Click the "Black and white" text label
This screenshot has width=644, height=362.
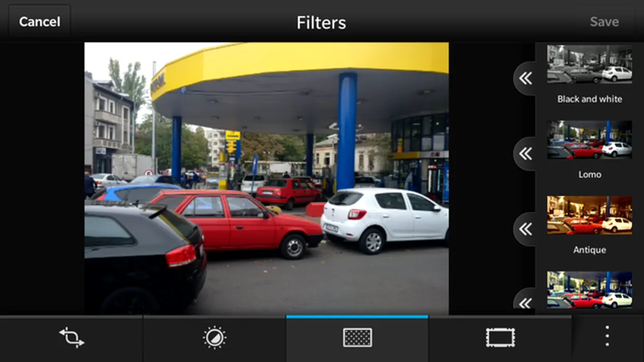point(589,99)
